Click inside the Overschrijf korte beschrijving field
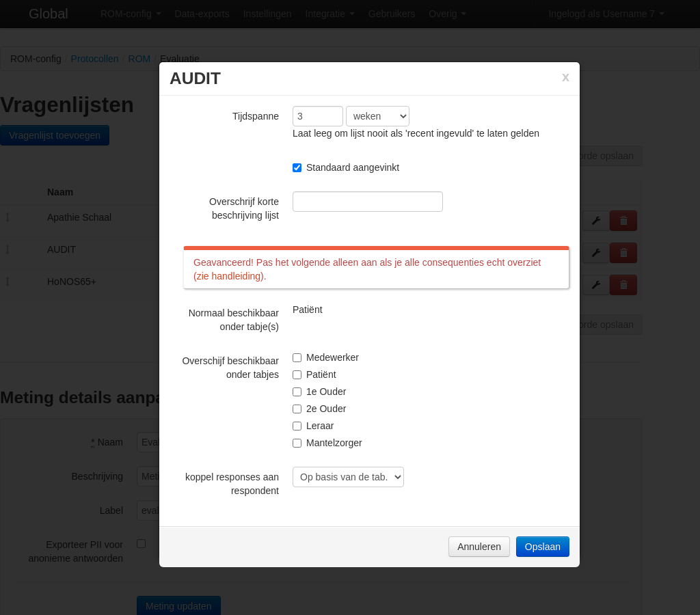This screenshot has height=615, width=700. pos(367,202)
